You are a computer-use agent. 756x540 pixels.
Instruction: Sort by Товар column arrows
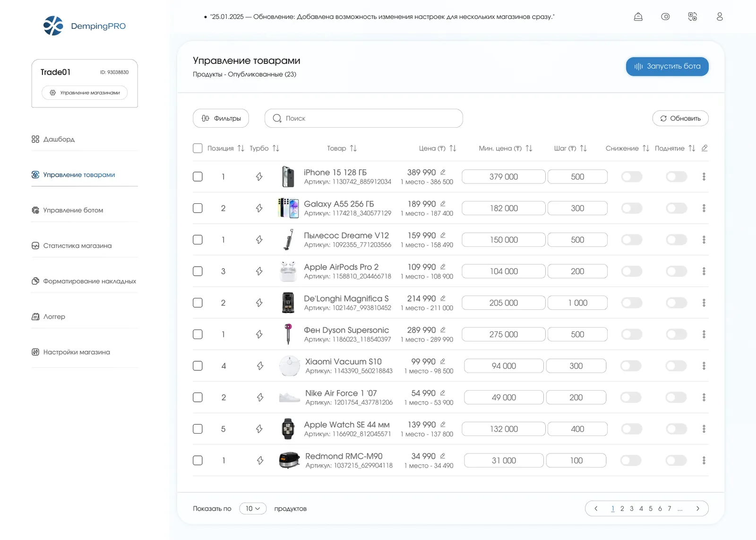pos(353,148)
